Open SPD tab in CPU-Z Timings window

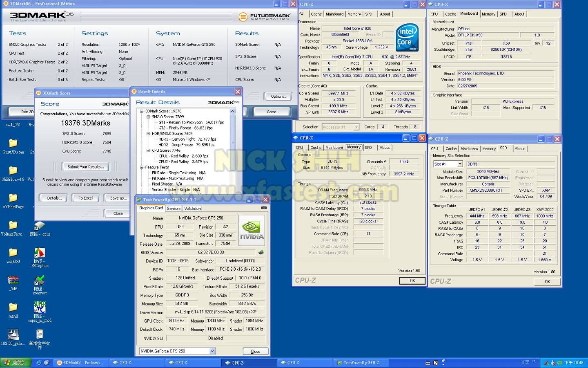368,148
